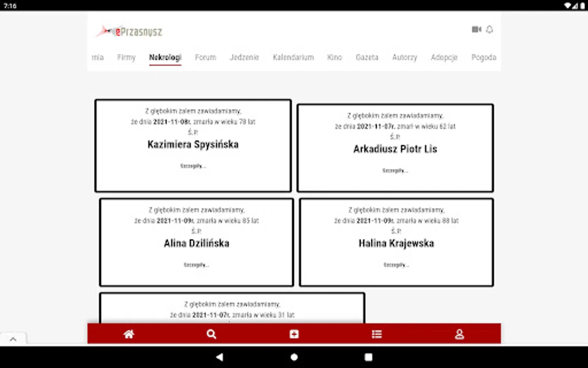Viewport: 588px width, 368px height.
Task: Tap the status bar clock 7:16
Action: tap(10, 6)
